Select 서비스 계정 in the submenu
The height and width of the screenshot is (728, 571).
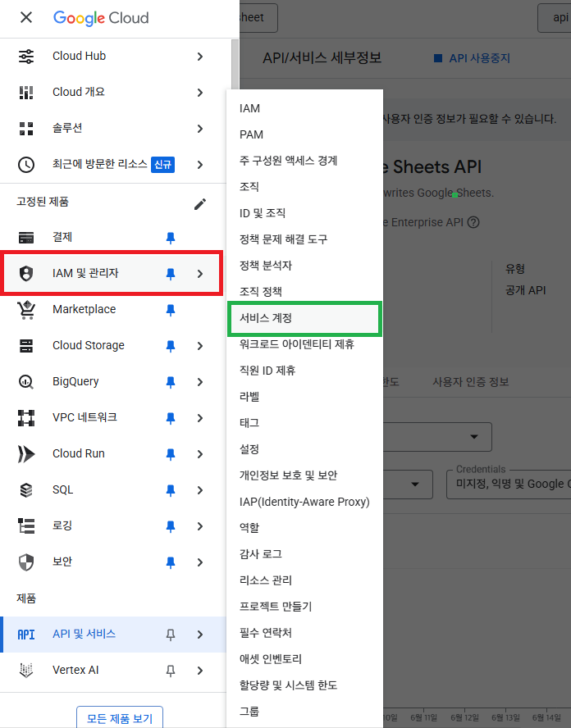(x=304, y=318)
